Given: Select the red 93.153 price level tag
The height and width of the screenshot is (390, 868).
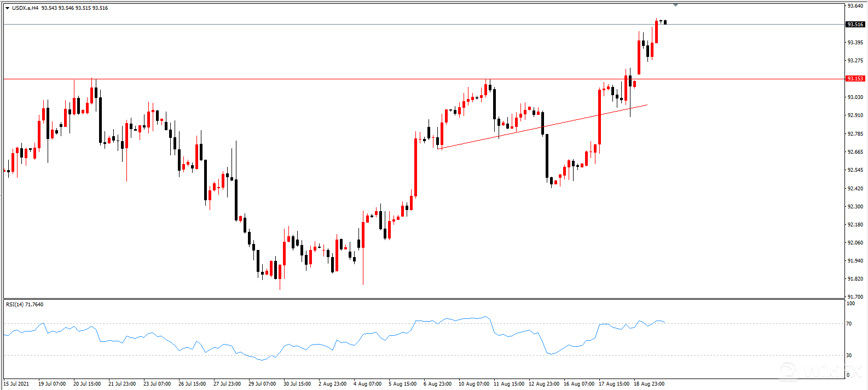Looking at the screenshot, I should pyautogui.click(x=855, y=79).
